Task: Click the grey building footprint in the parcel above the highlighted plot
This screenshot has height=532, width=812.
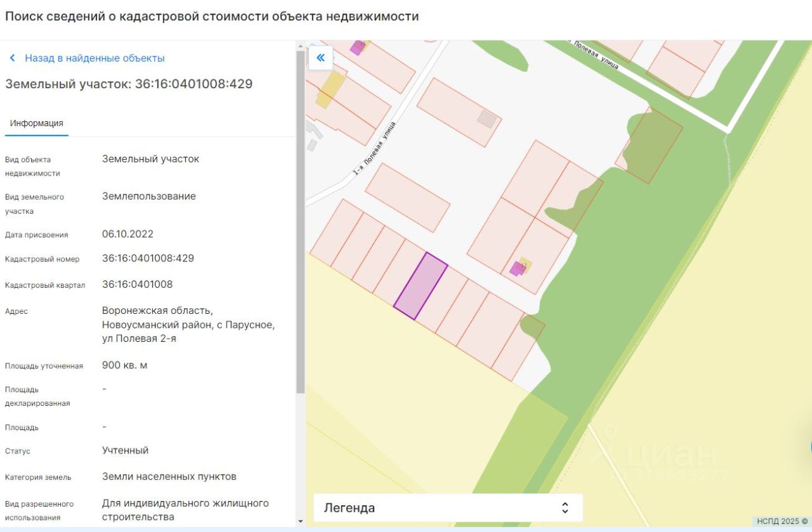Action: click(x=487, y=119)
